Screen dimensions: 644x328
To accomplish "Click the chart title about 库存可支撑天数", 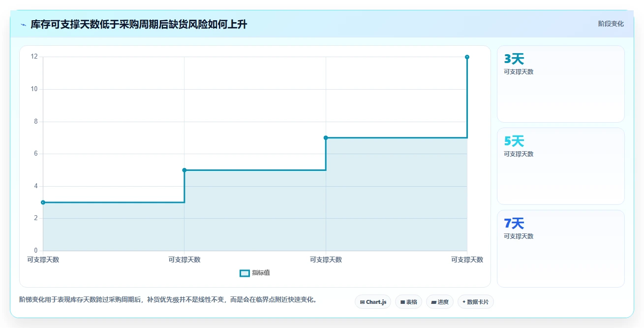I will point(139,25).
